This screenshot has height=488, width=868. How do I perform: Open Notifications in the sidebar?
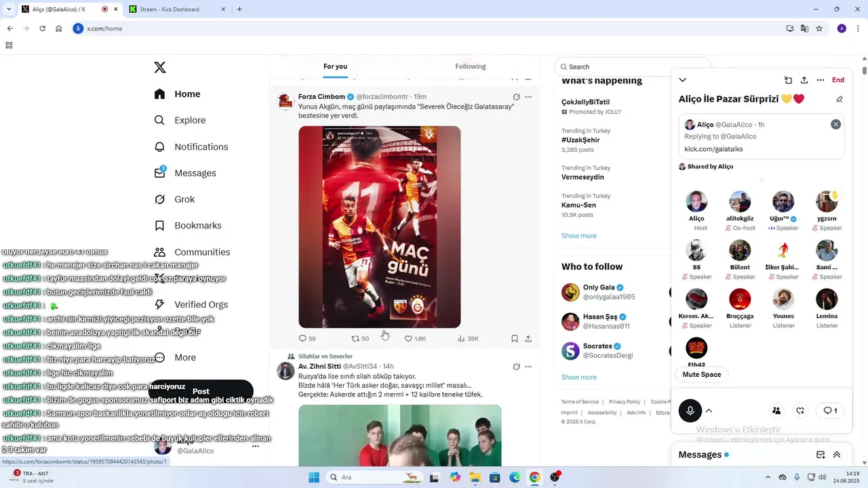click(x=191, y=146)
